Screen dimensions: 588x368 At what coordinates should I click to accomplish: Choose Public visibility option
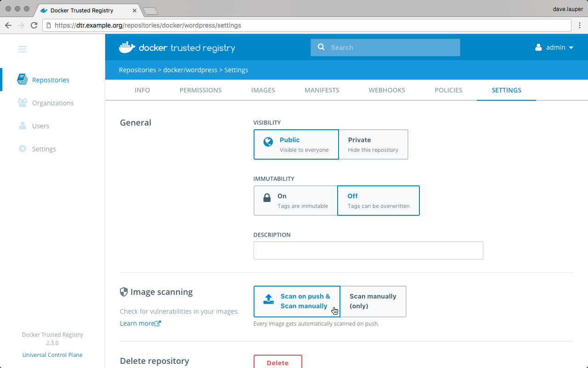point(296,144)
